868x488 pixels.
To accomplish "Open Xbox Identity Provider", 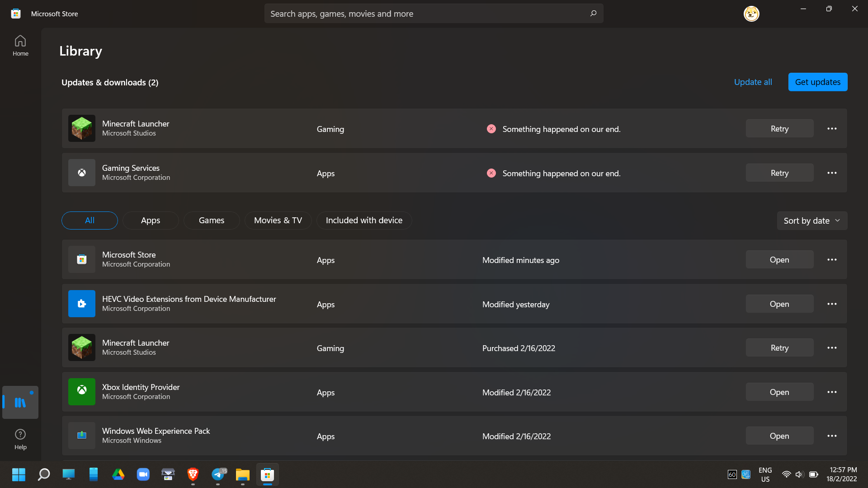I will click(x=779, y=392).
